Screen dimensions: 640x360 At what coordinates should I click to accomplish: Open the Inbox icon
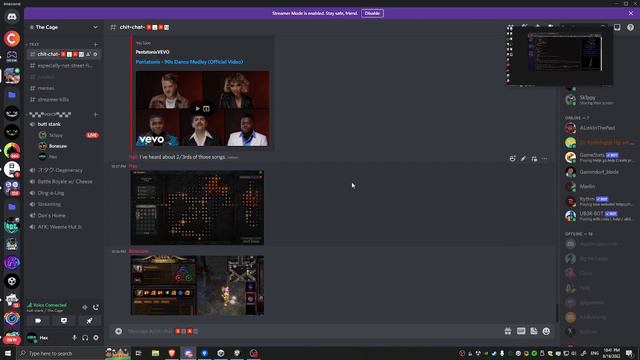(617, 27)
